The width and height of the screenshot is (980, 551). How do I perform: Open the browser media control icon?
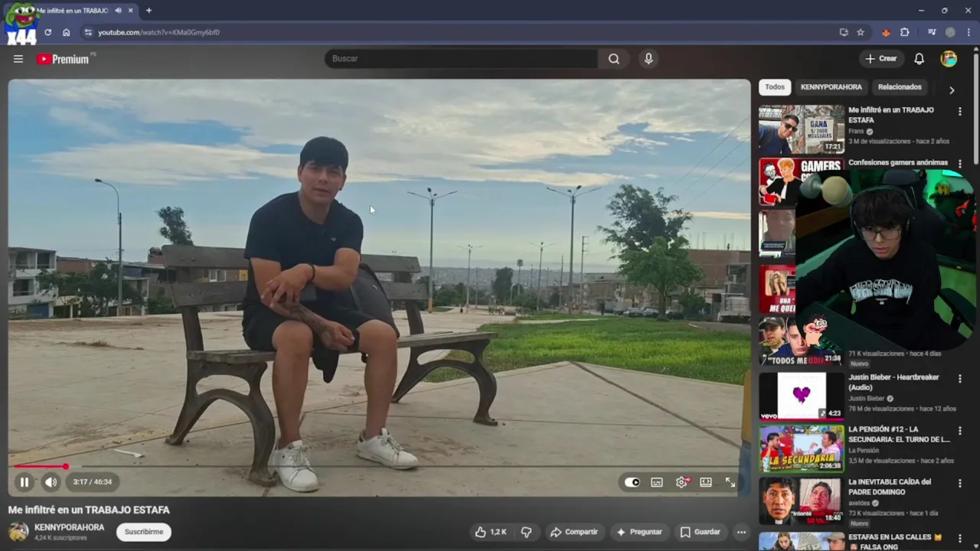932,32
